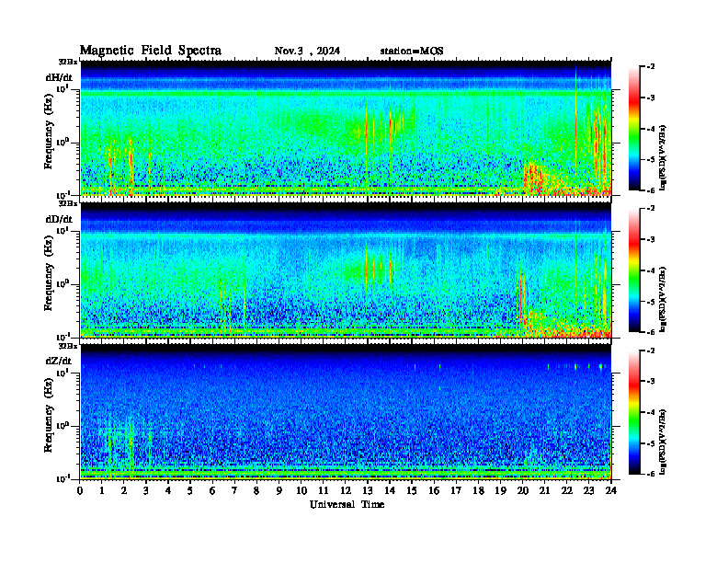Viewport: 728px width, 563px height.
Task: Click the dZ/dt spectrogram panel
Action: coord(346,411)
